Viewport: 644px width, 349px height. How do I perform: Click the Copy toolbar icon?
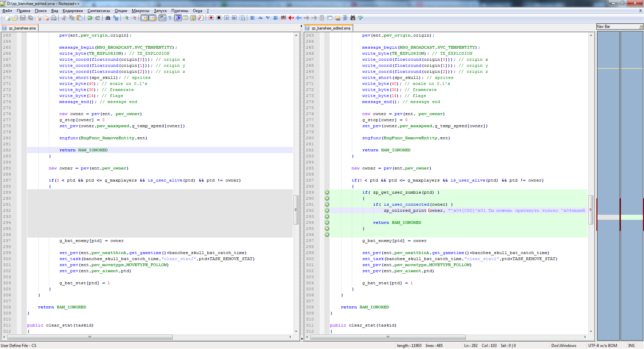pyautogui.click(x=71, y=18)
